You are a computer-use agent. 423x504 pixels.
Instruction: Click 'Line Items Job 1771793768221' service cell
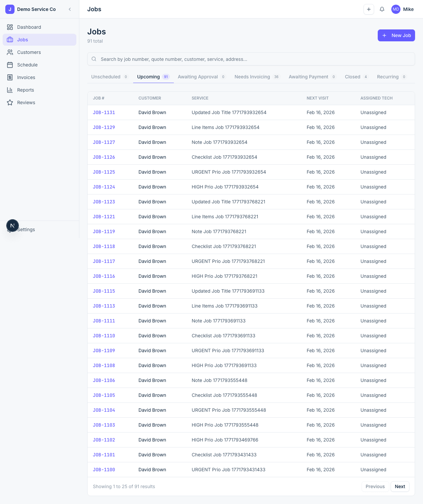pos(225,217)
